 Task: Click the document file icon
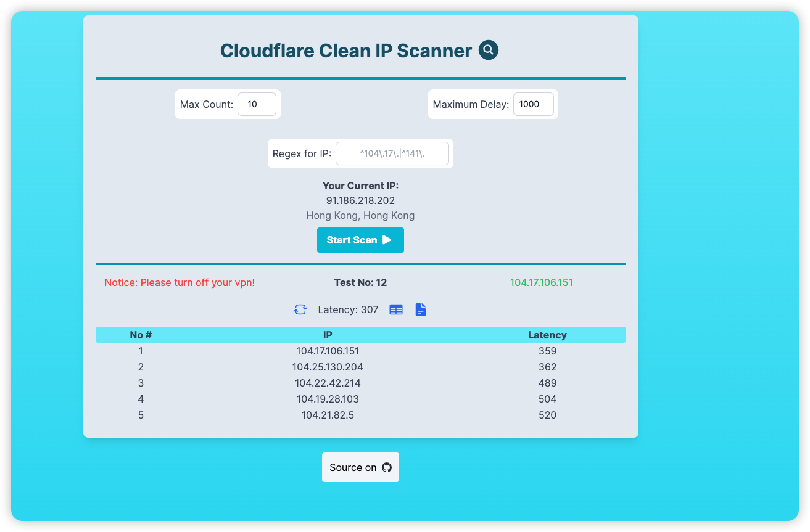421,309
